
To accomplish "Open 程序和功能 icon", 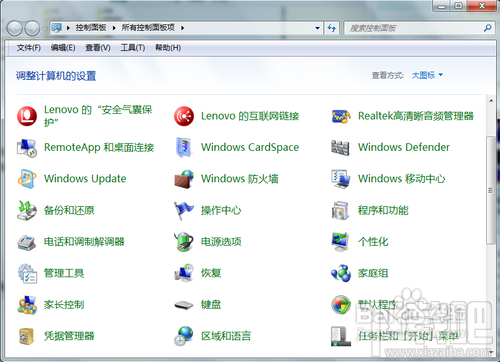I will click(x=340, y=210).
